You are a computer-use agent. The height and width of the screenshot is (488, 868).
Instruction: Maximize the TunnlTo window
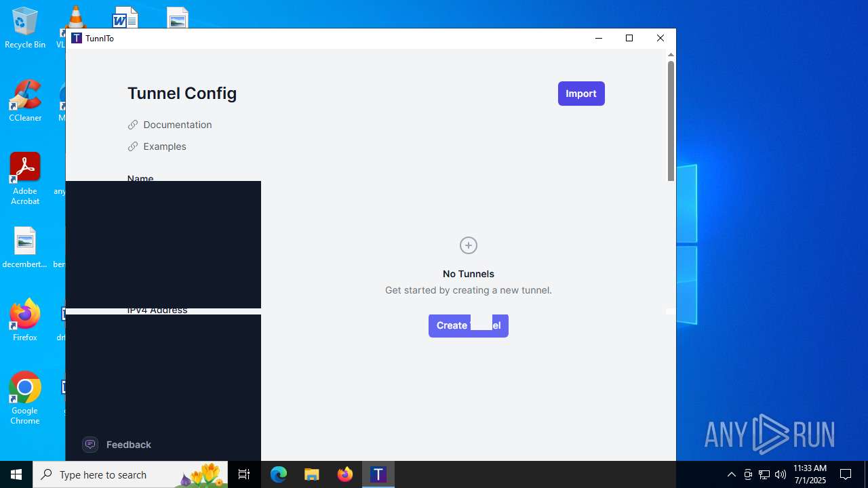(629, 39)
